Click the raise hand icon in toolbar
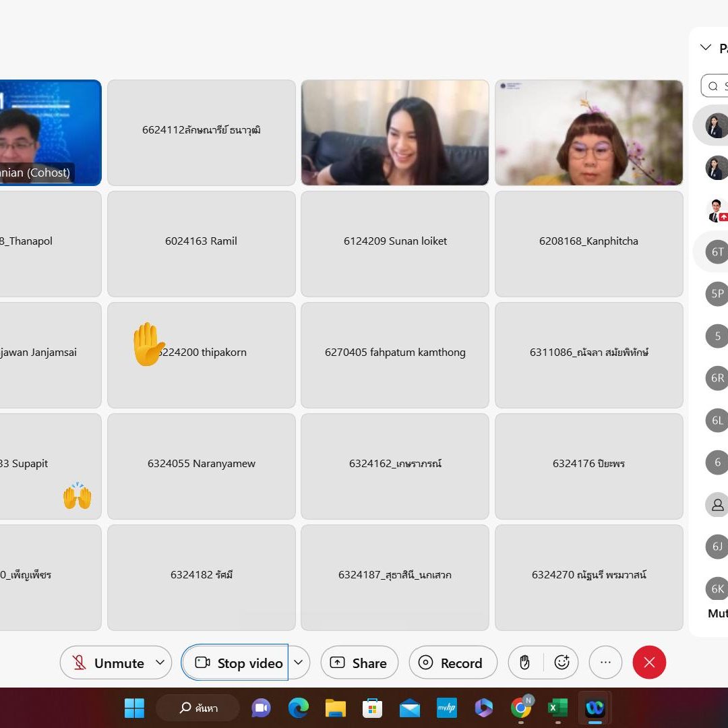This screenshot has width=728, height=728. pos(524,663)
